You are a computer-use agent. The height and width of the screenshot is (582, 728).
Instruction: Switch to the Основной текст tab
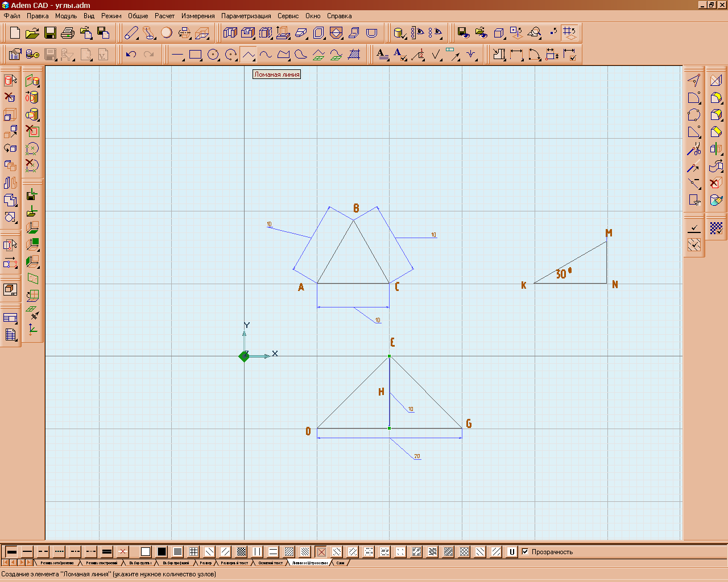[271, 563]
